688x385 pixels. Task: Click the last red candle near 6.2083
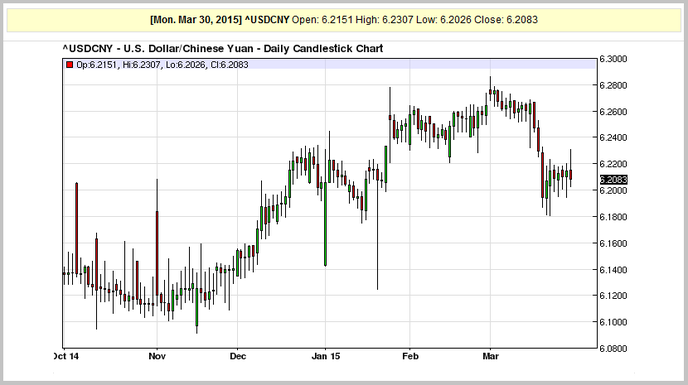coord(570,174)
